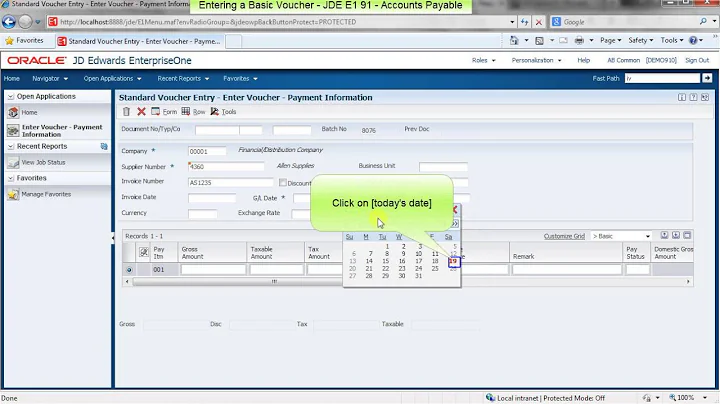The image size is (720, 404).
Task: Click the Fast Path go arrow button
Action: (x=707, y=79)
